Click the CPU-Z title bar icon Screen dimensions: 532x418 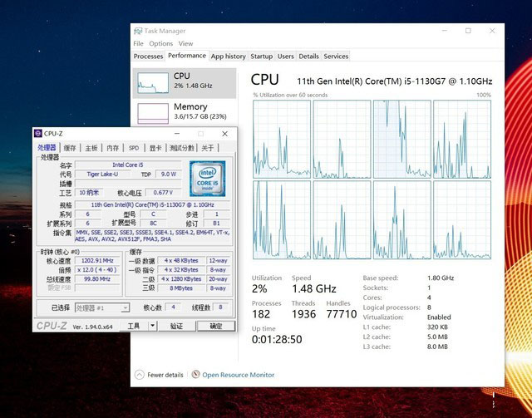point(38,133)
